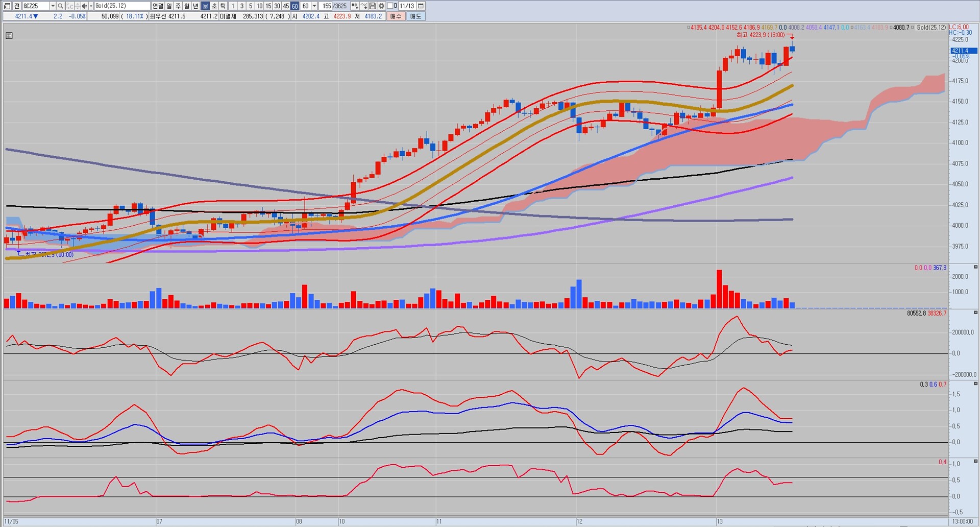
Task: Click the 11/13 date field
Action: pyautogui.click(x=407, y=6)
